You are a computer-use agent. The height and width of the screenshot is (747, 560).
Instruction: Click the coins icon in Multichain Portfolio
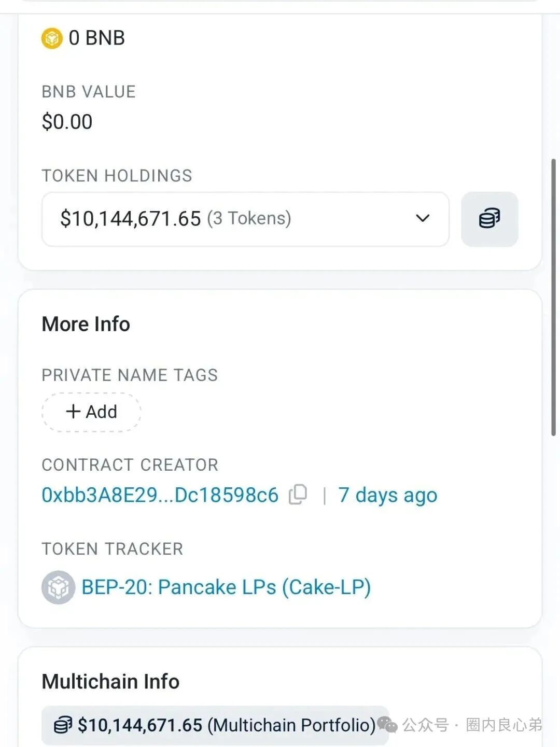coord(63,725)
